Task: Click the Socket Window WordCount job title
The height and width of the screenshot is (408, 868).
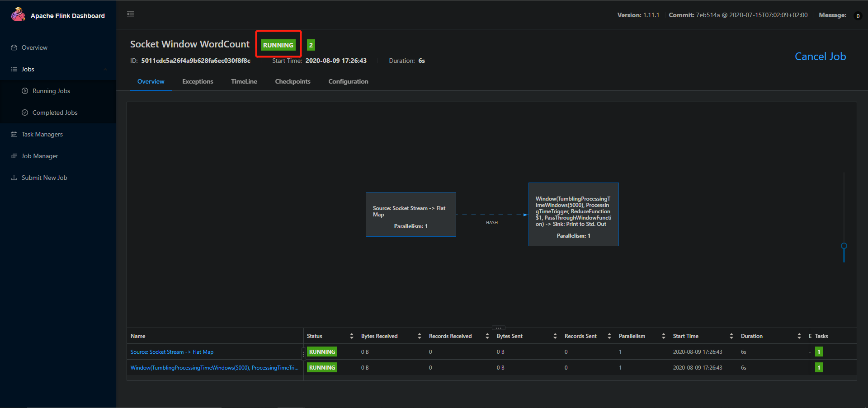Action: (190, 44)
